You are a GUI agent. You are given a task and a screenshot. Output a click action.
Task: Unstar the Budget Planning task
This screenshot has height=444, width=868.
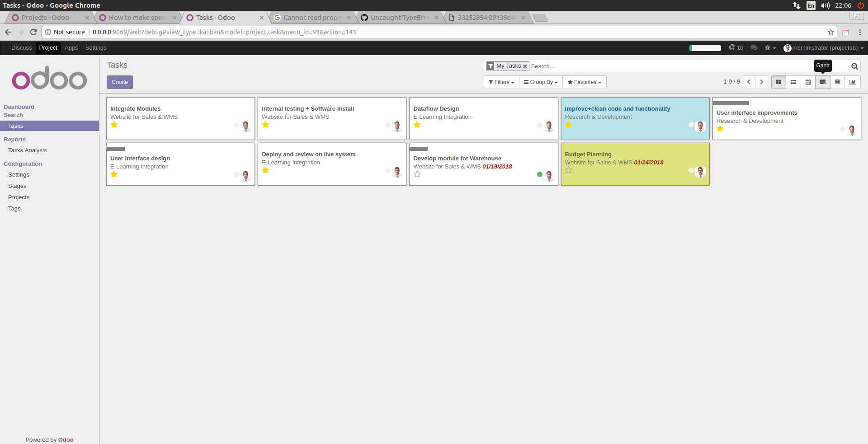point(569,170)
